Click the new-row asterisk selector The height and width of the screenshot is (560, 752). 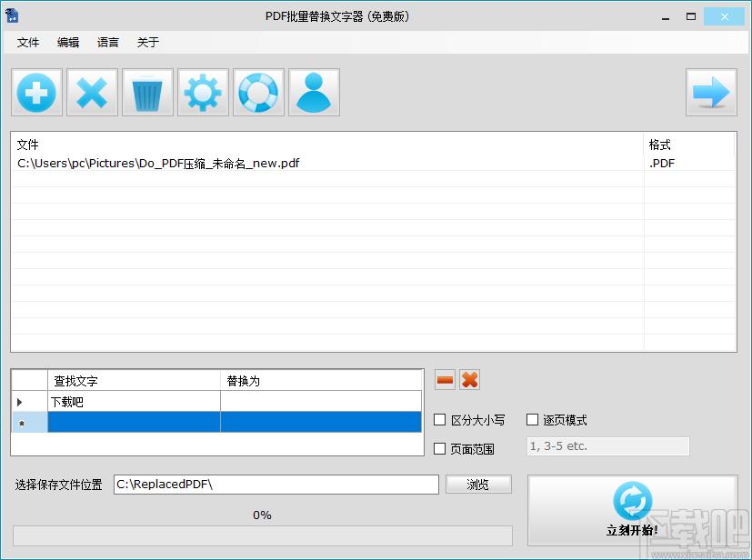pyautogui.click(x=29, y=422)
